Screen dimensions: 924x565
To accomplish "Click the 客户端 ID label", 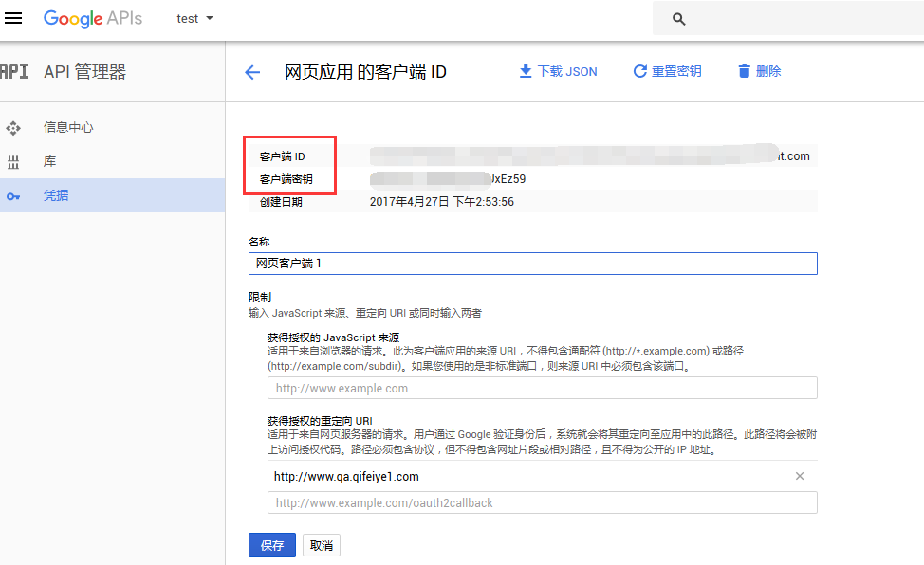I will 283,156.
